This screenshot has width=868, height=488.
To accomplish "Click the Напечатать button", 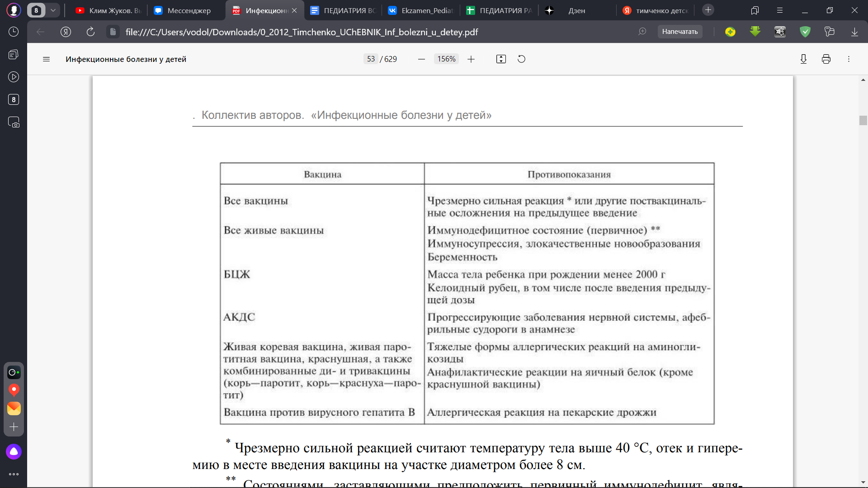I will tap(679, 32).
